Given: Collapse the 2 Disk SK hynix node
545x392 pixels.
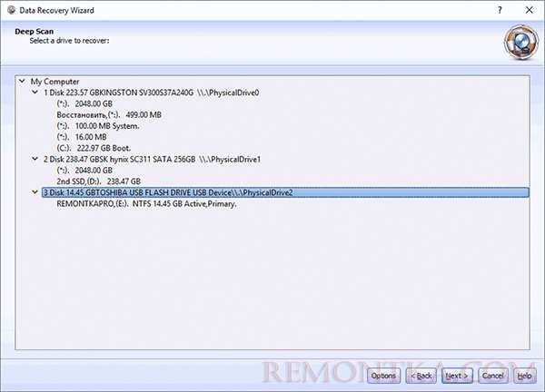Looking at the screenshot, I should pyautogui.click(x=35, y=158).
